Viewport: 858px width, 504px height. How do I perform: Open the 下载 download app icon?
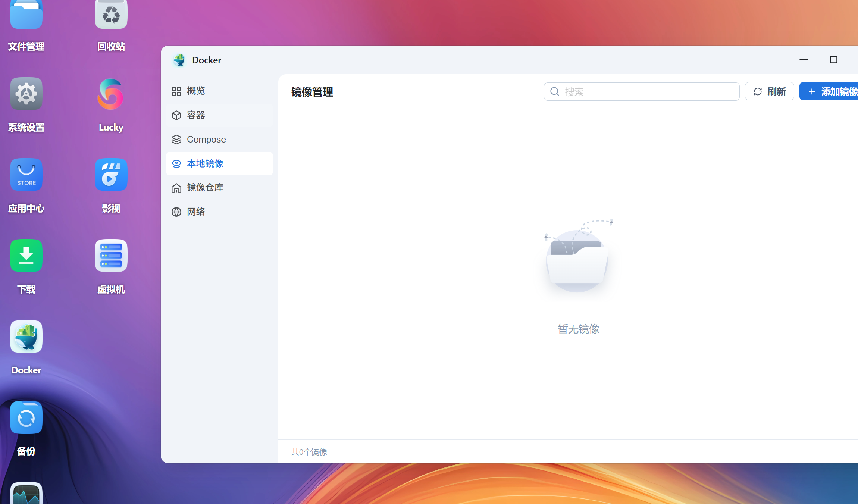click(x=26, y=256)
